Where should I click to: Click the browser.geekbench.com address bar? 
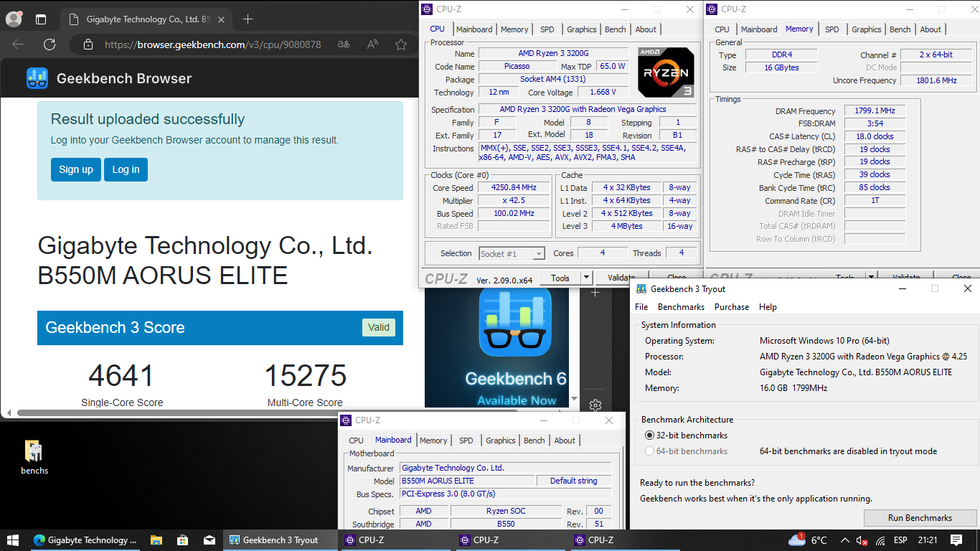(x=212, y=44)
